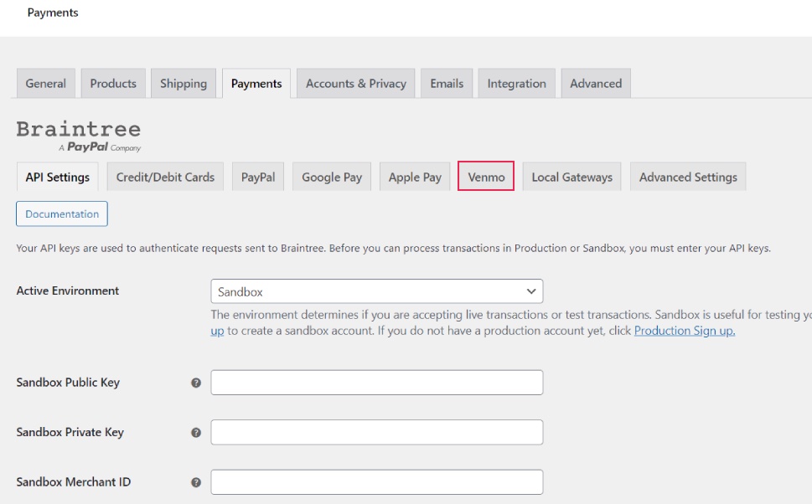Open the PayPal gateway sub-tab

[258, 177]
